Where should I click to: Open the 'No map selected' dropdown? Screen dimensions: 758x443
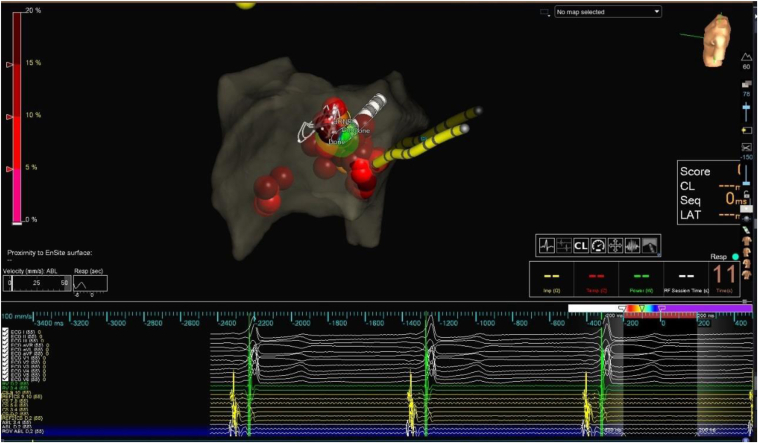click(608, 12)
